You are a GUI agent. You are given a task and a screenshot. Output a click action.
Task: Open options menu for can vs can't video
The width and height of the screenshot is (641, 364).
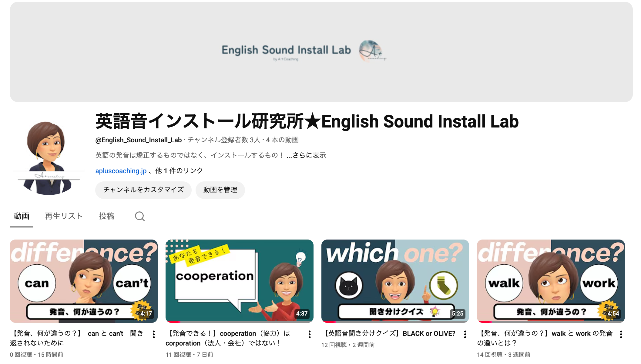pos(154,334)
